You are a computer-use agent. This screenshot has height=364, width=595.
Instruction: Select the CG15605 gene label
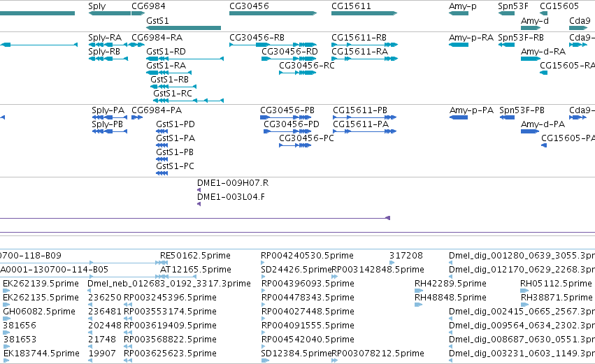click(559, 6)
